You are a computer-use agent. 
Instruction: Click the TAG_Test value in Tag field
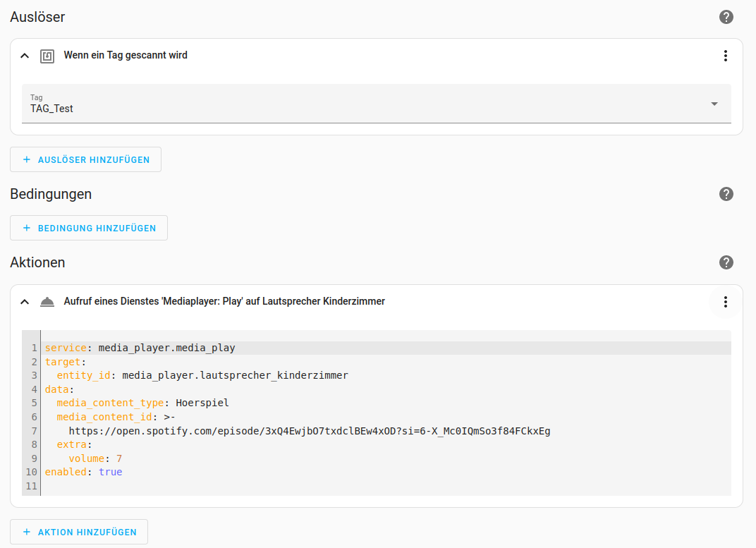pos(52,109)
